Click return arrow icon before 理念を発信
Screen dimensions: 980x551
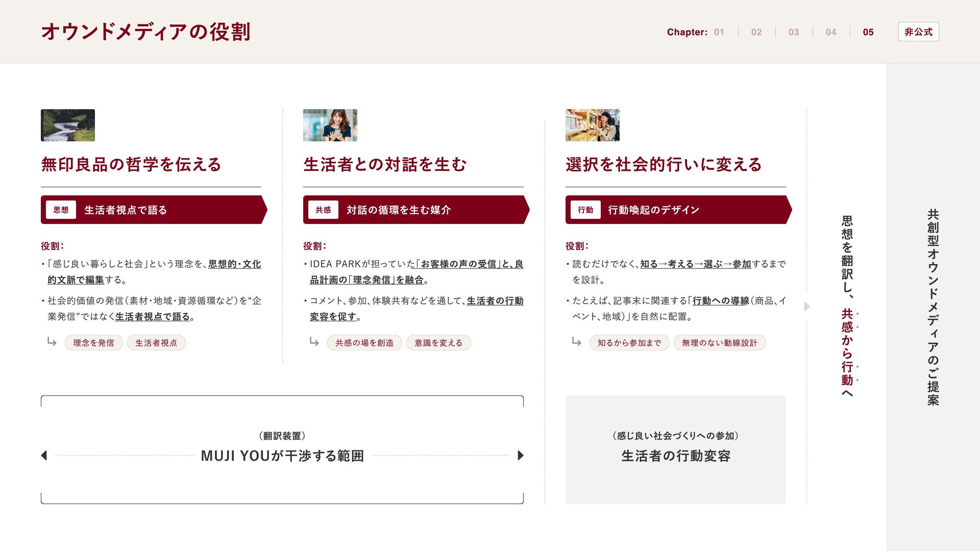[x=52, y=342]
